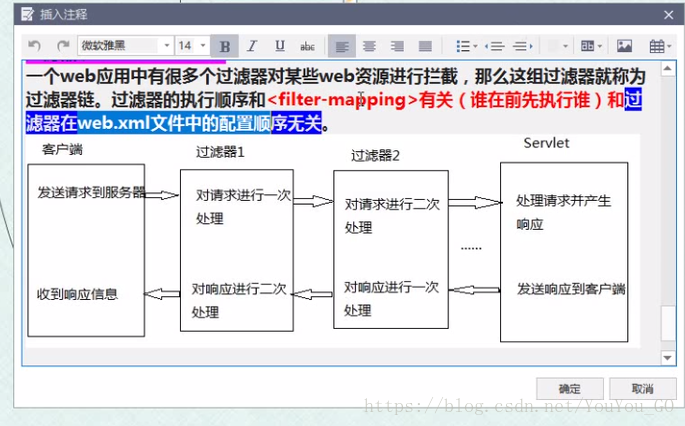Viewport: 685px width, 426px height.
Task: Click text 对请求进行二次处理
Action: pos(392,215)
